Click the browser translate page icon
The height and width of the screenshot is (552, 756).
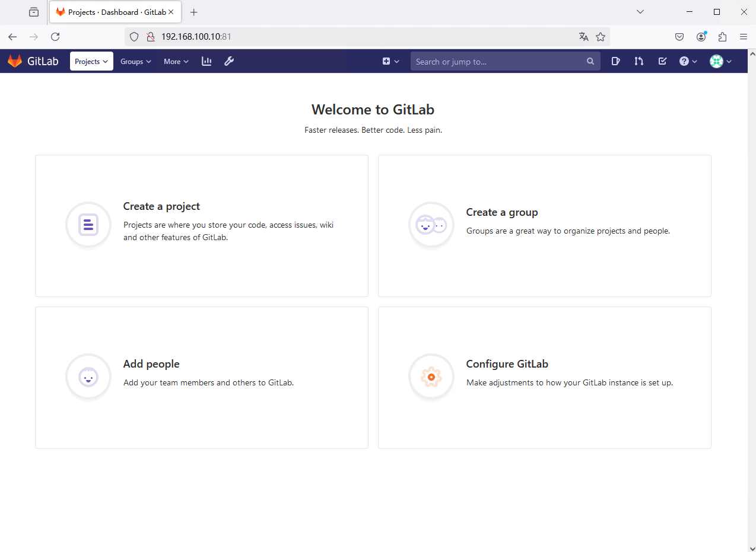click(x=584, y=37)
